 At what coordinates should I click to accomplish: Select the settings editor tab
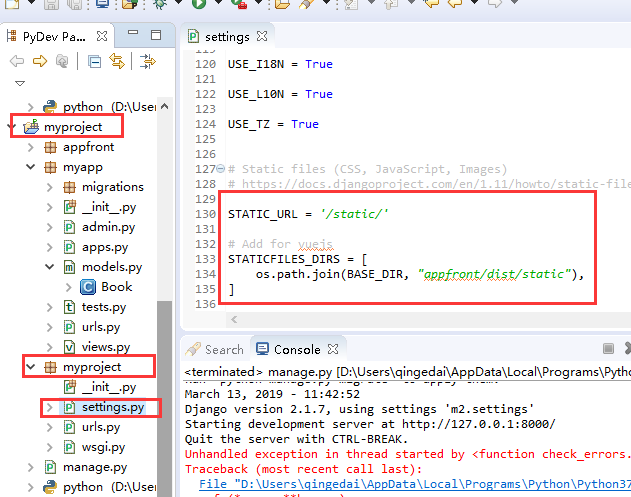(227, 37)
